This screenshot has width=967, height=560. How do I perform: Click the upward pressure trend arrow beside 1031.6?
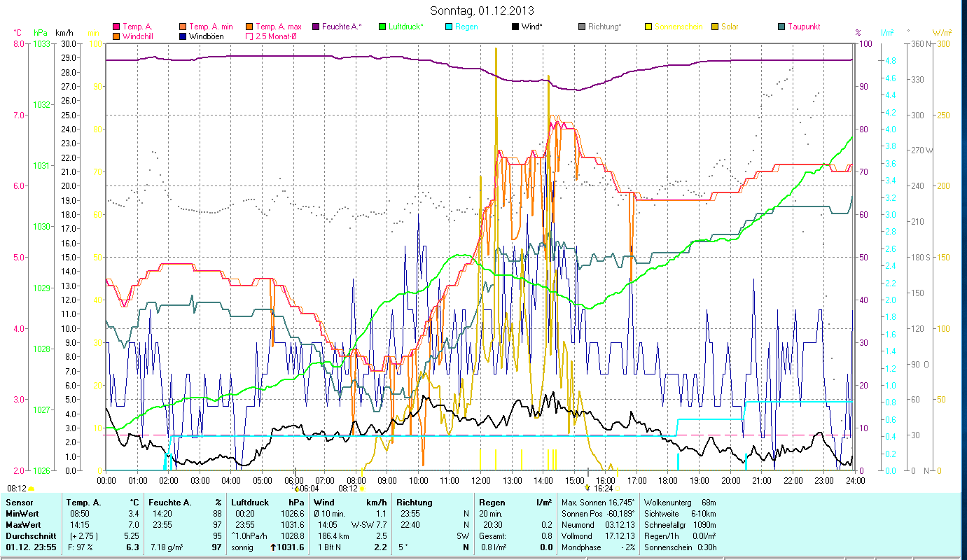click(273, 547)
